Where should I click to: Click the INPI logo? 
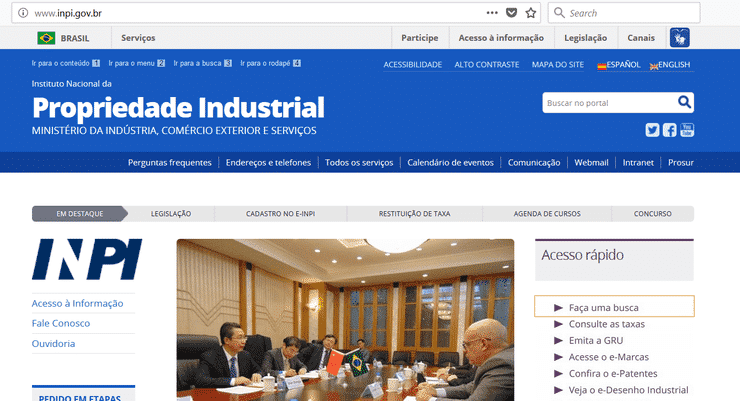click(87, 259)
